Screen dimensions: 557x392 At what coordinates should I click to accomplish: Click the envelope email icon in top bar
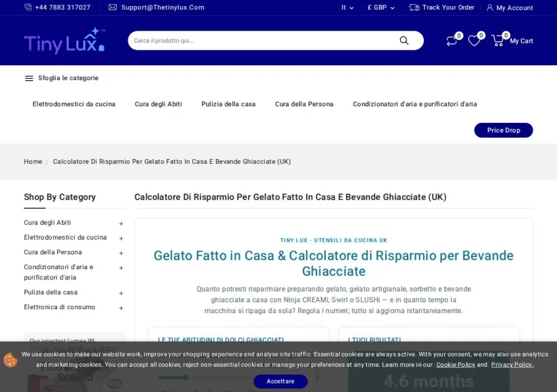click(x=113, y=7)
